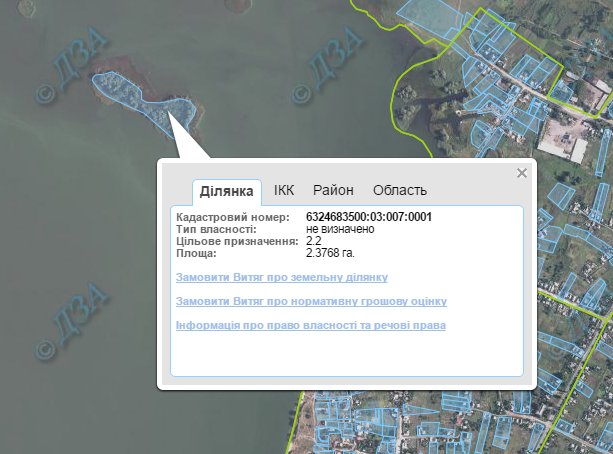Viewport: 613px width, 454px height.
Task: Click the Ділянка tab
Action: [x=226, y=191]
